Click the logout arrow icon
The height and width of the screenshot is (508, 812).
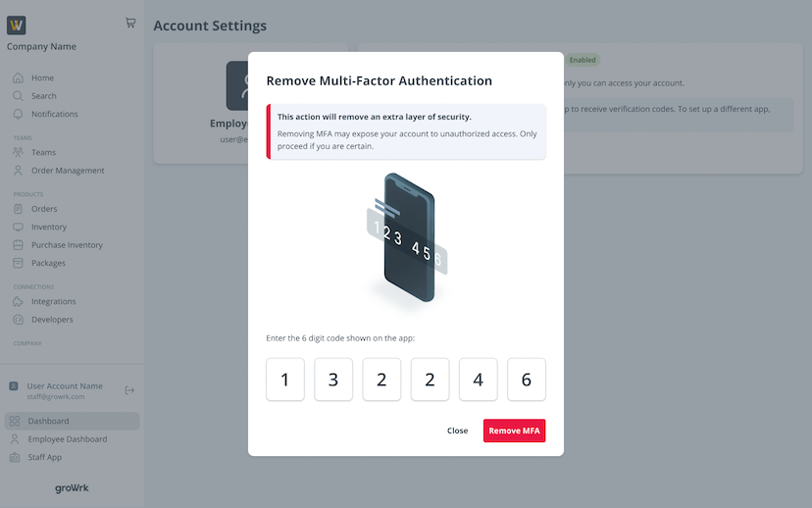coord(129,390)
